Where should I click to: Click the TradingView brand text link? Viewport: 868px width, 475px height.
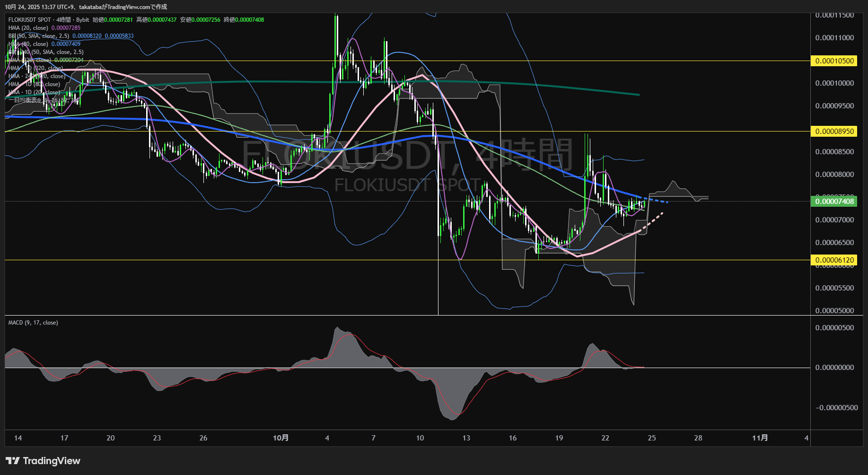point(52,461)
